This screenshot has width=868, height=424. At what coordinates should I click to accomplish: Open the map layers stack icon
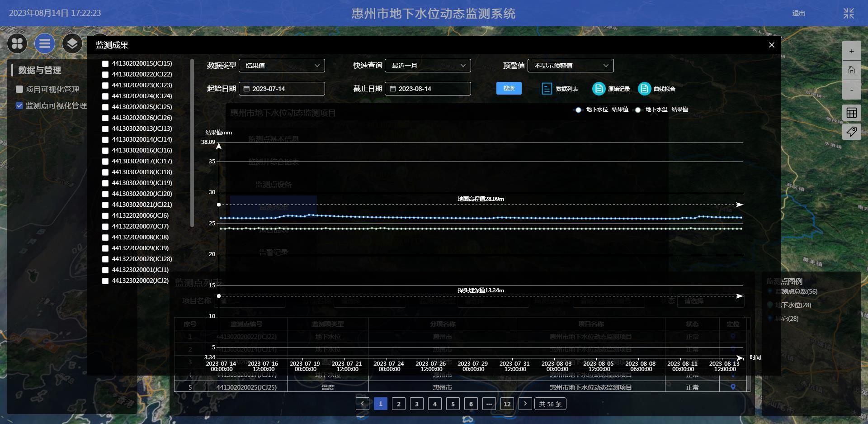[72, 43]
